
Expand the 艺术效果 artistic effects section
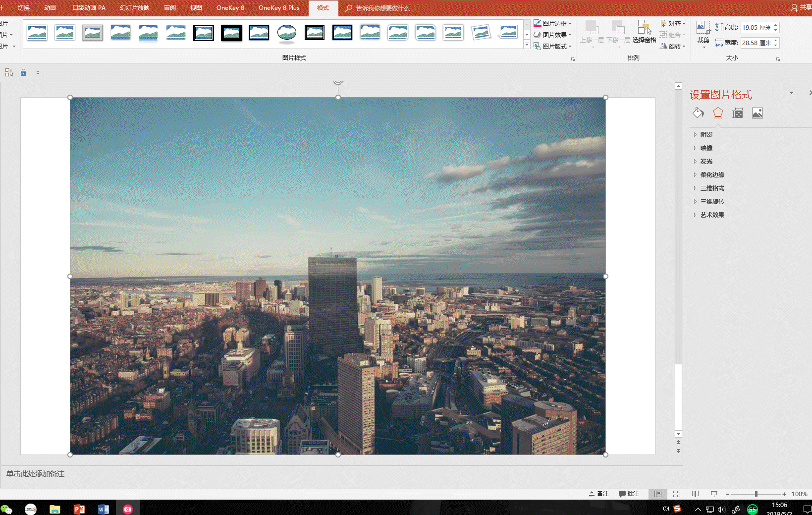(x=712, y=215)
